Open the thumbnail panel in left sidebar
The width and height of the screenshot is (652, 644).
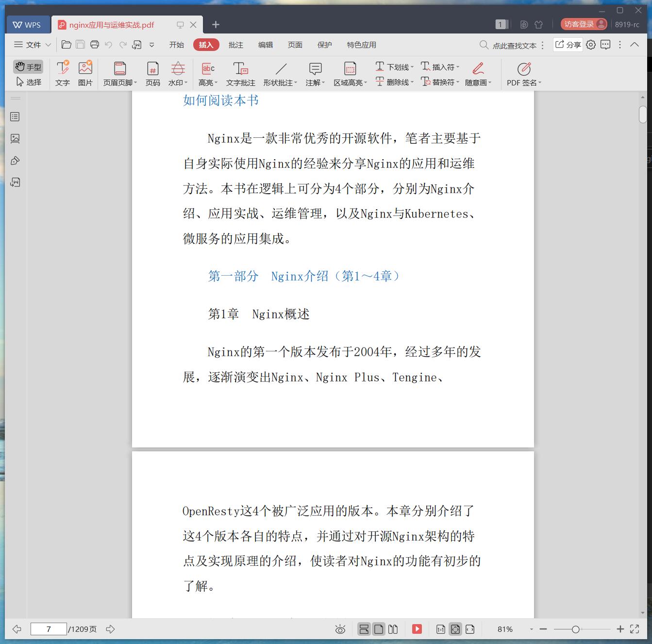[x=15, y=138]
